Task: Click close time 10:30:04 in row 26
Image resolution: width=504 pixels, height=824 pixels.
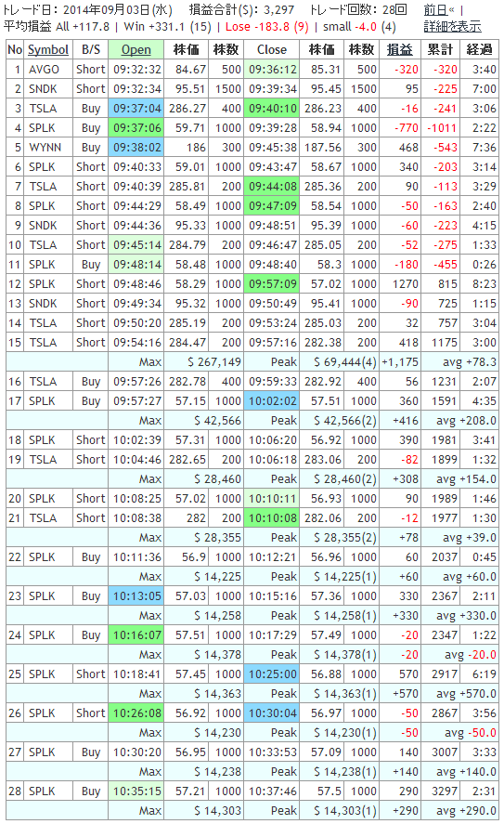Action: [x=272, y=713]
